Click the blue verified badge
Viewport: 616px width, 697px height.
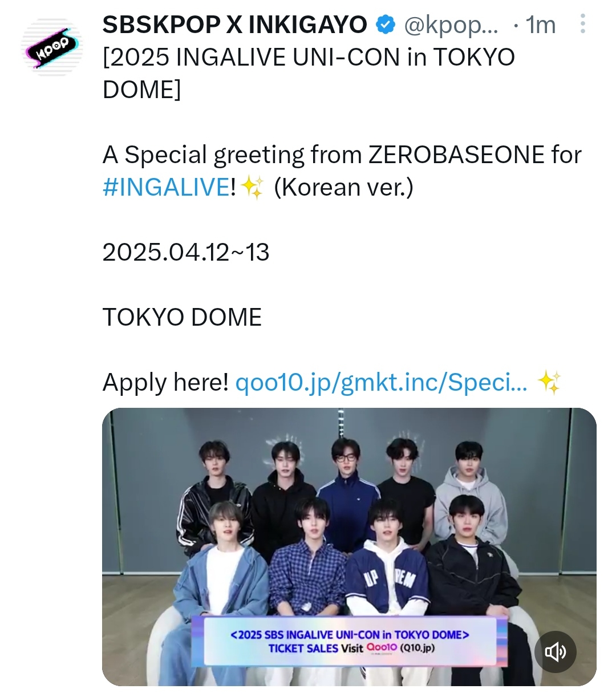[x=386, y=25]
